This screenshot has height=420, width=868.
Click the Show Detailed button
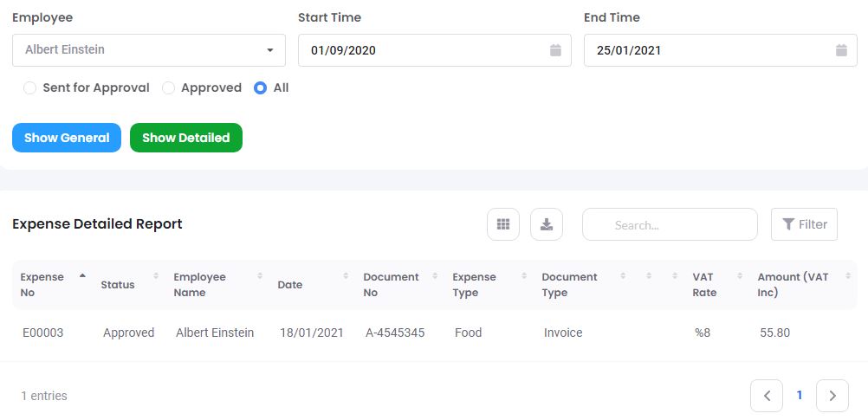(x=186, y=138)
